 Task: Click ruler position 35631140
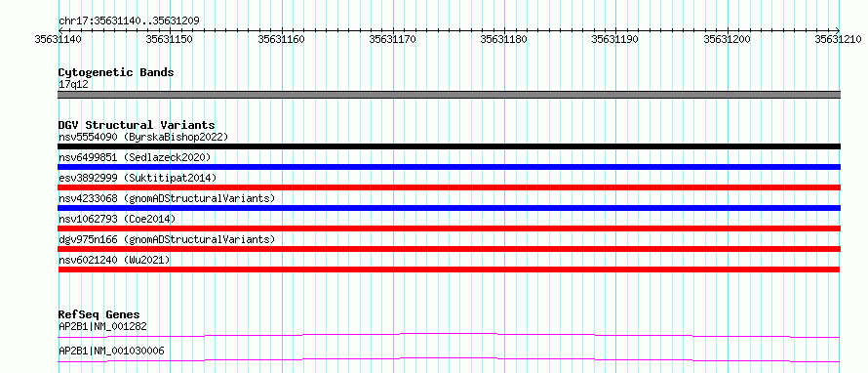[x=59, y=39]
